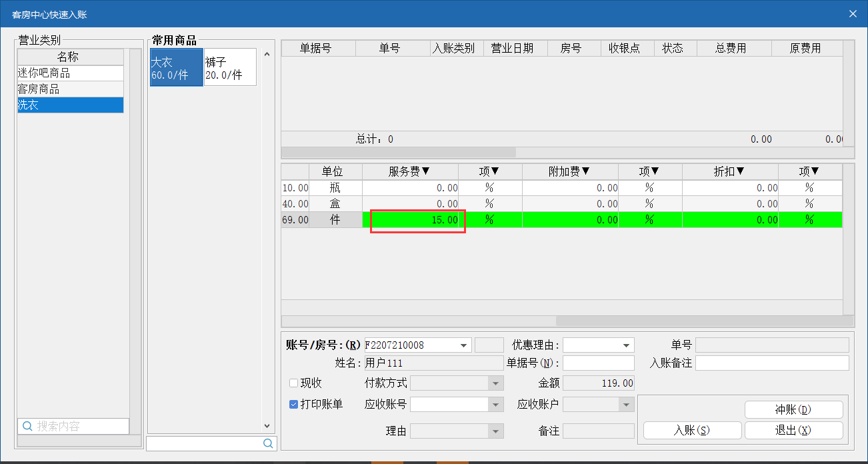Close the 客房中心快速入账 window
868x464 pixels.
[852, 14]
